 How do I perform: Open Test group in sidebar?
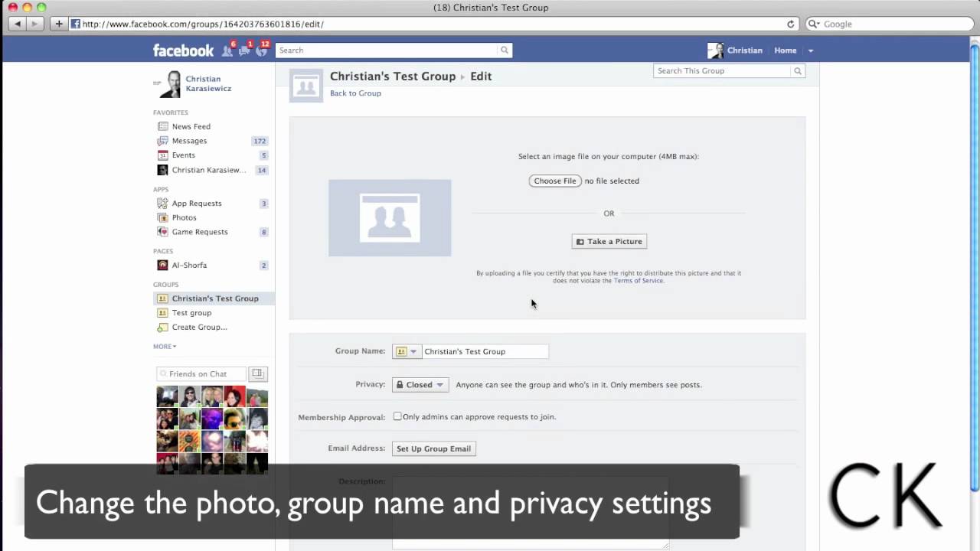pos(191,313)
